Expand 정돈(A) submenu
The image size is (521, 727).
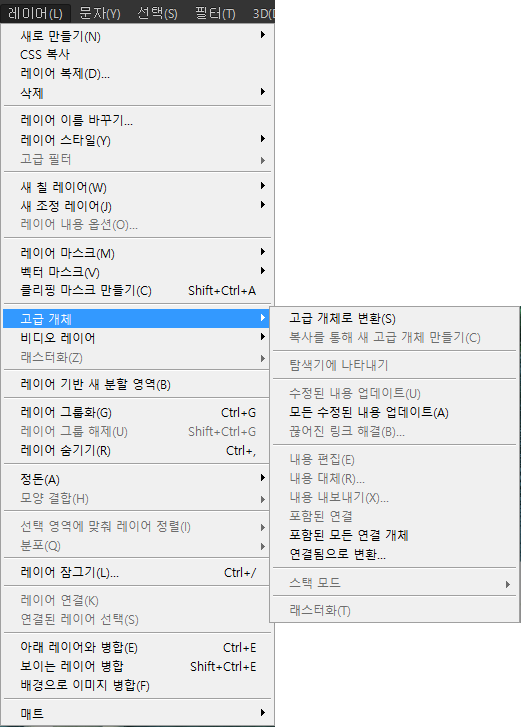pos(137,479)
